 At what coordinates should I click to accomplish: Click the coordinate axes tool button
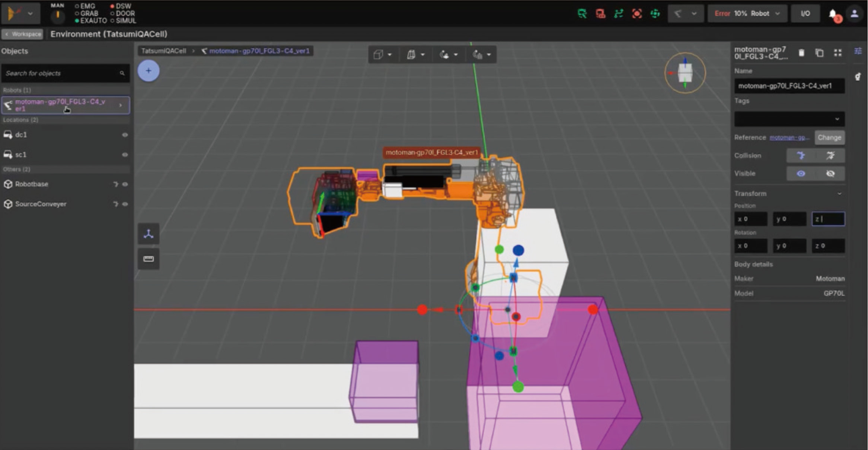(x=149, y=234)
